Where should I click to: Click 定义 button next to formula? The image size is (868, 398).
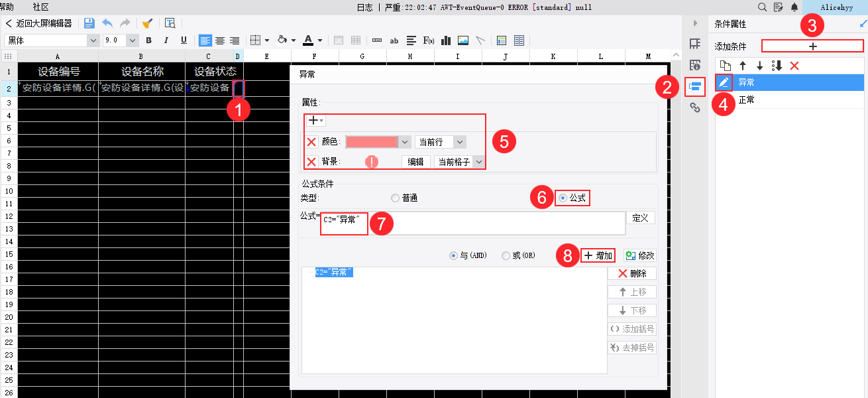click(641, 218)
